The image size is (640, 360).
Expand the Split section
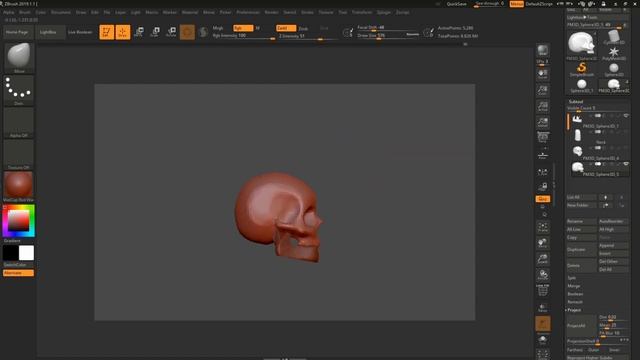[x=572, y=278]
